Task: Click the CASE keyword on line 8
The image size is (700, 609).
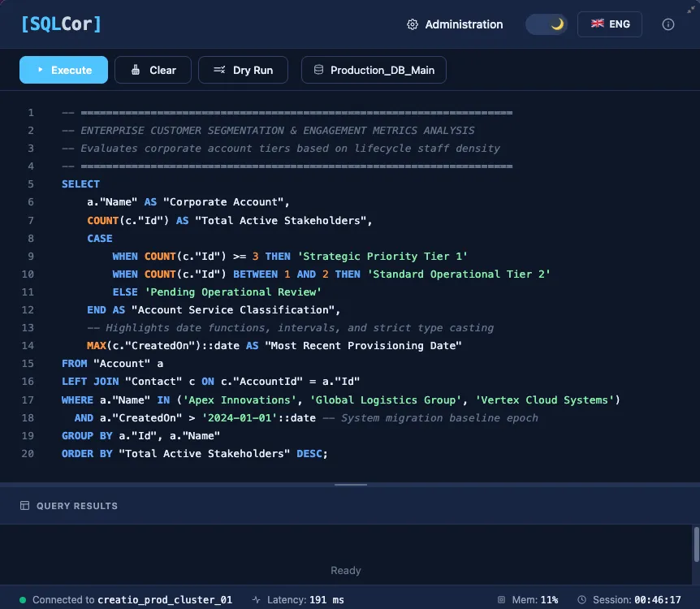Action: pyautogui.click(x=100, y=239)
